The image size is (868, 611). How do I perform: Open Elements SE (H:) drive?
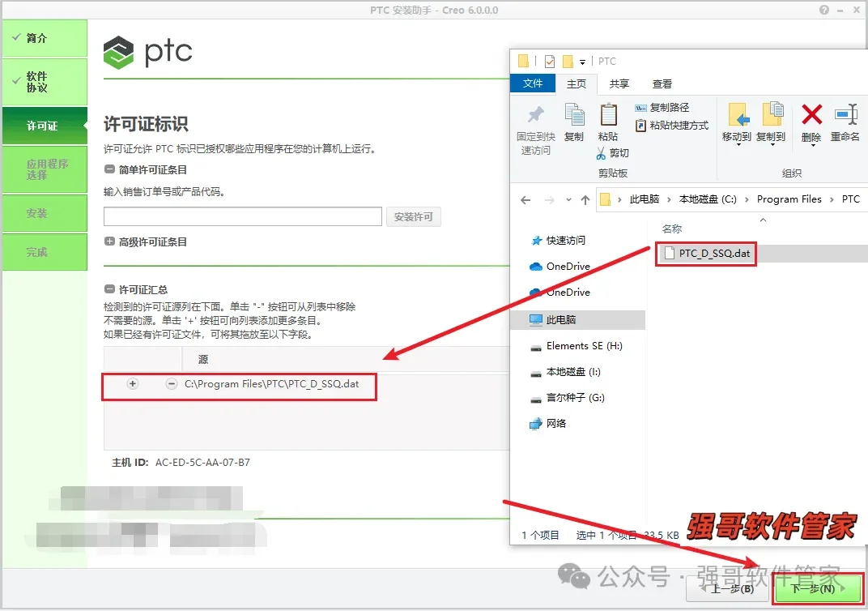coord(577,346)
